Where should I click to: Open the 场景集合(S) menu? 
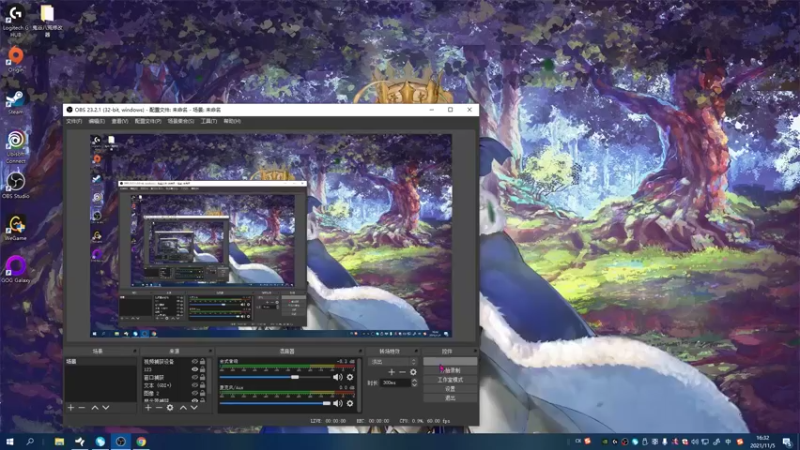(x=181, y=121)
